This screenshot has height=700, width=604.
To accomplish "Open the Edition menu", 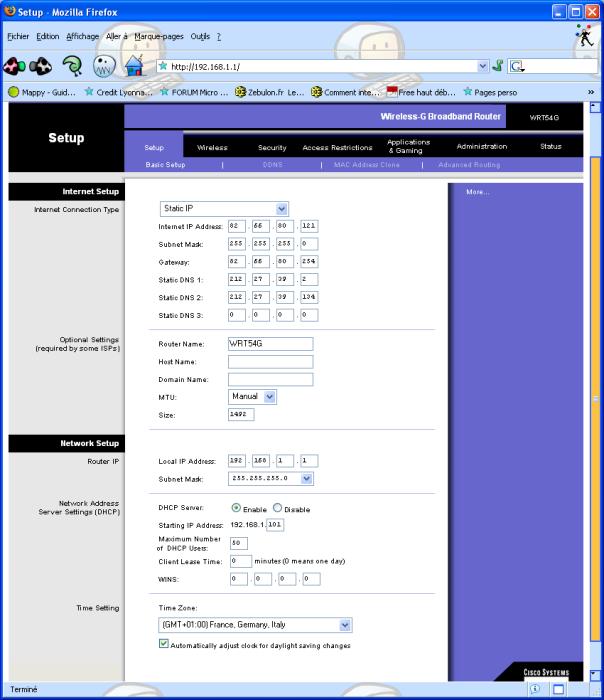I will point(48,36).
